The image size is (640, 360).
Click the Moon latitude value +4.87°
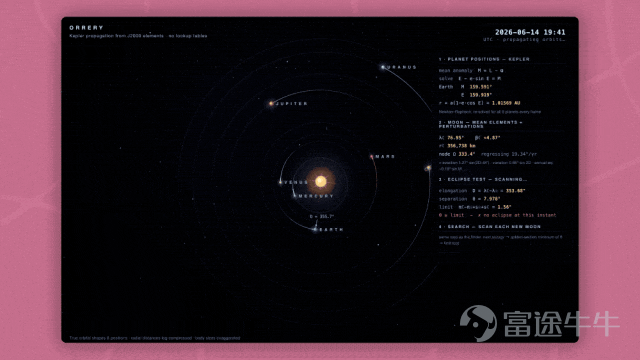click(x=492, y=138)
